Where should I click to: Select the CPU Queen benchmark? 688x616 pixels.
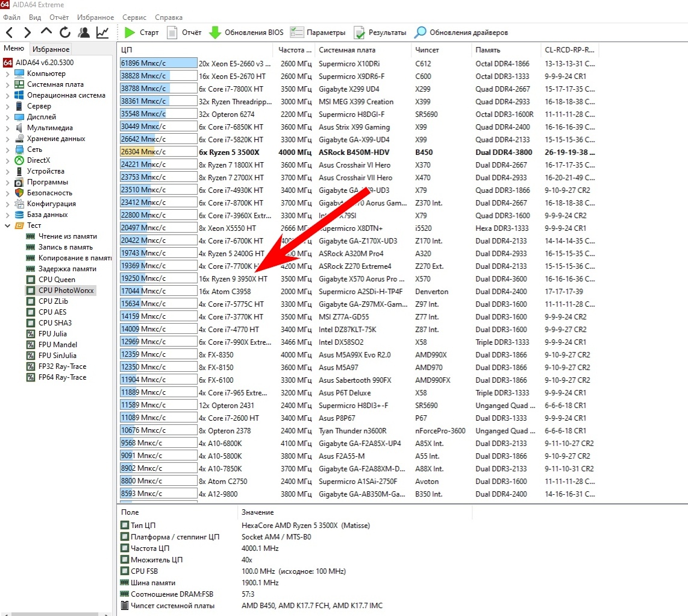[x=57, y=280]
